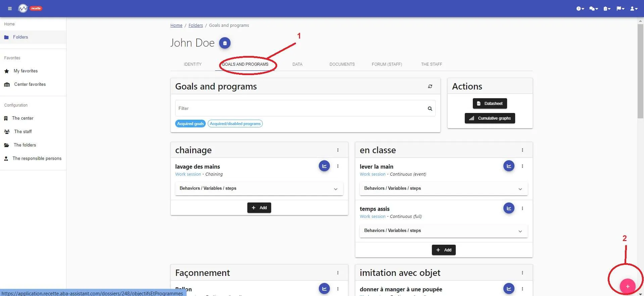Open the hamburger navigation menu
Screen dimensions: 644x296
(x=10, y=8)
